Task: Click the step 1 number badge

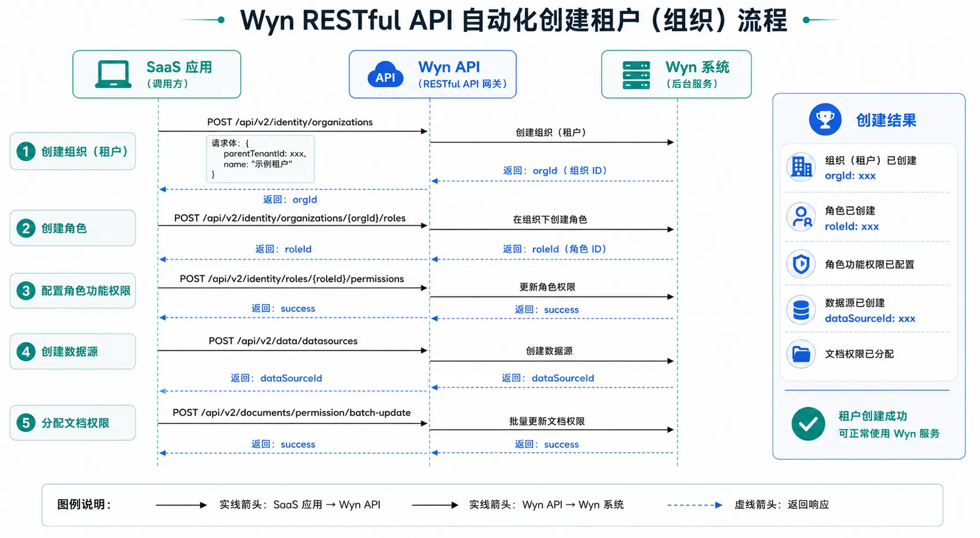Action: coord(25,151)
